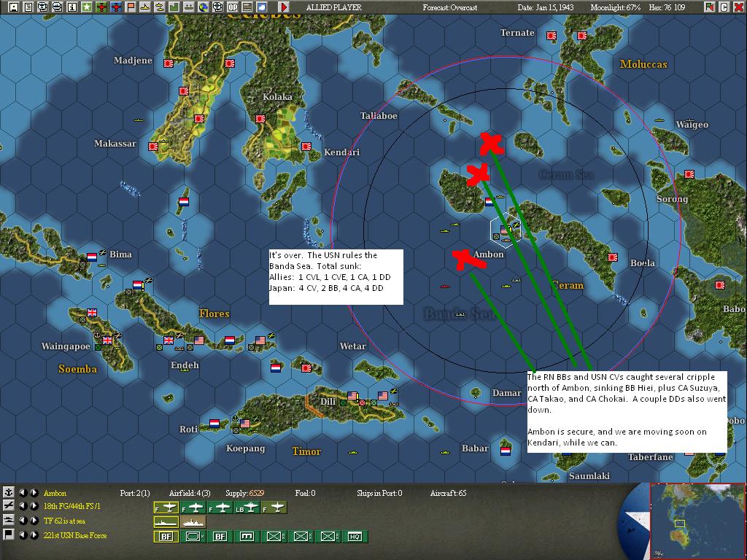
Task: Open the 221st USN Base Force link
Action: point(75,535)
